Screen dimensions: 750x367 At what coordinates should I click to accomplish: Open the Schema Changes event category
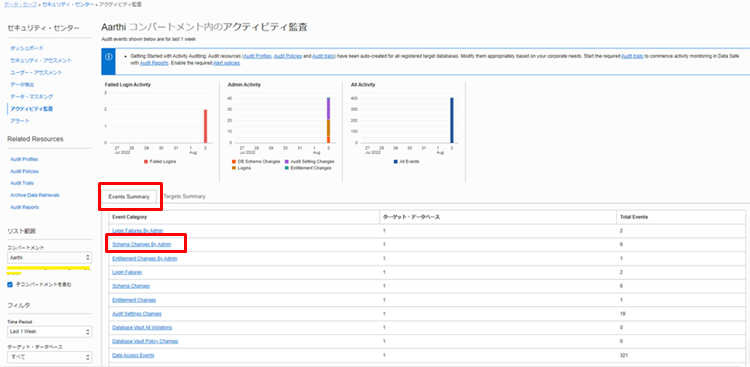(x=131, y=286)
